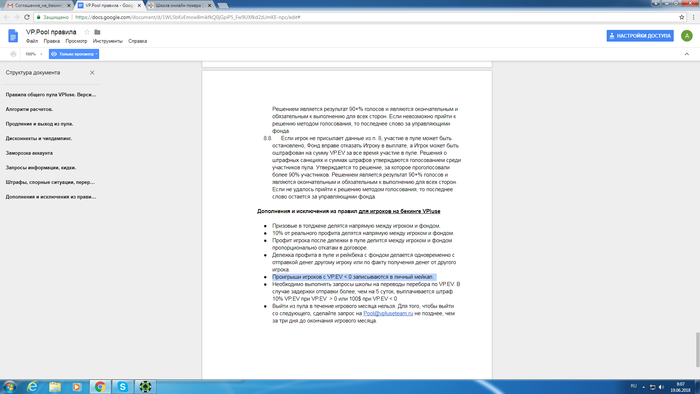Screen dimensions: 700x394
Task: Open the Pool@vpluseteam.ru email link
Action: coord(388,313)
